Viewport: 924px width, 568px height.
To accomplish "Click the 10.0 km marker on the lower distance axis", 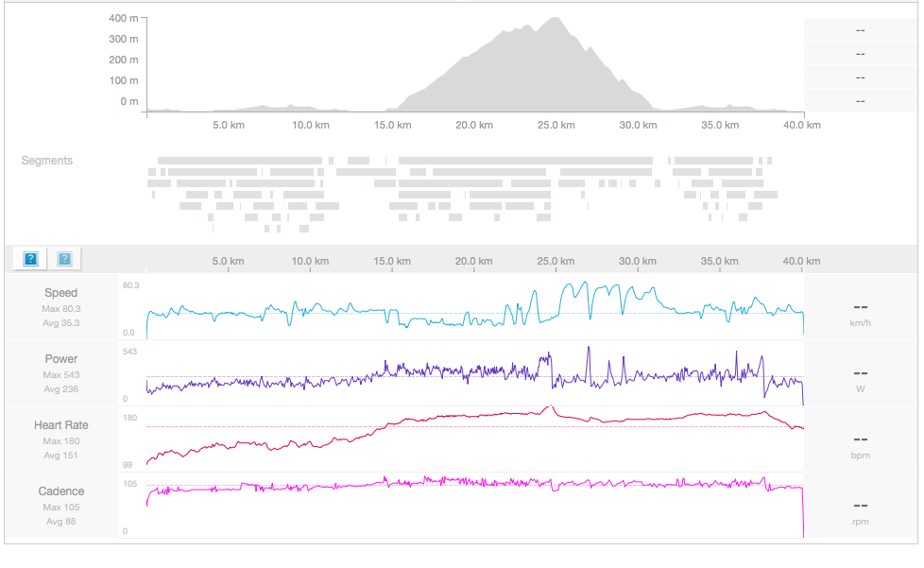I will (310, 261).
